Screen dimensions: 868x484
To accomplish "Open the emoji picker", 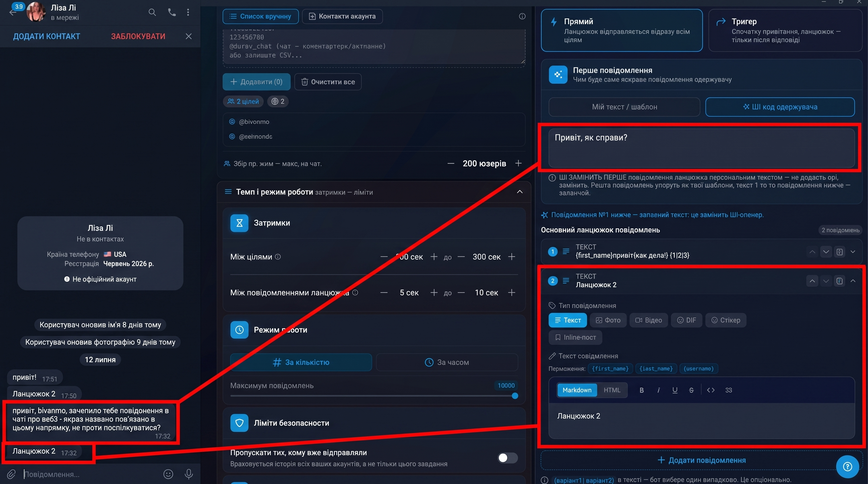I will click(168, 474).
